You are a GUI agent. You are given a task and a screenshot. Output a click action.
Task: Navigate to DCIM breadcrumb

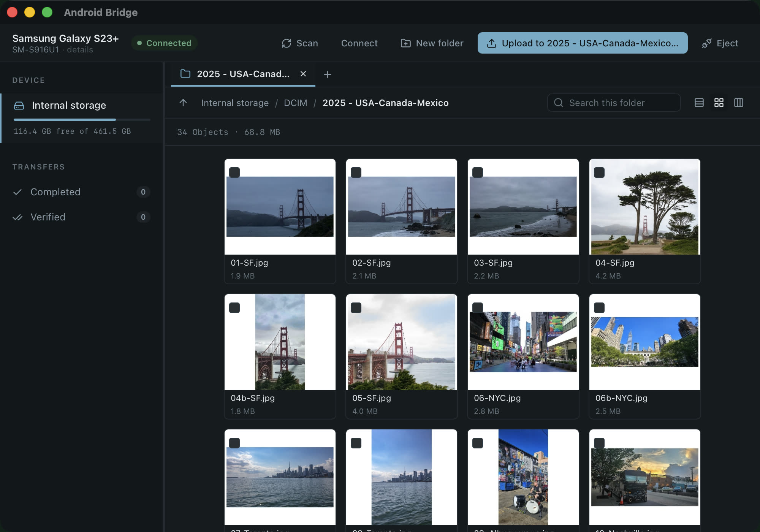pyautogui.click(x=296, y=103)
